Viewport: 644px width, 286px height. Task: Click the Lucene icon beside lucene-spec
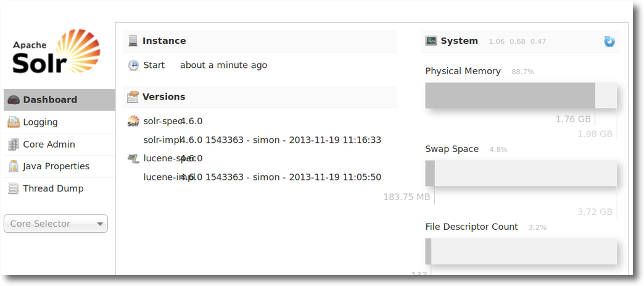(133, 158)
